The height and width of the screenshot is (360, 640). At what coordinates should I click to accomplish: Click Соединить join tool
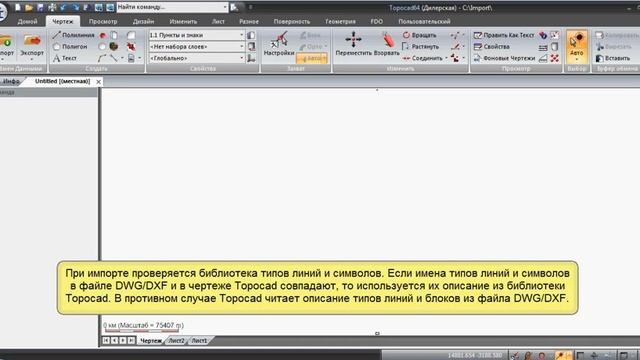pos(422,58)
